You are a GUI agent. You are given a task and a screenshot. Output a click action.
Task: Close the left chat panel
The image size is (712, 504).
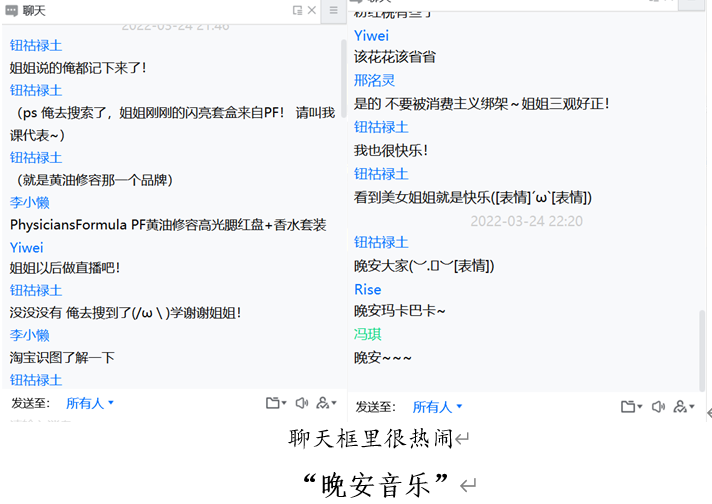click(x=312, y=10)
